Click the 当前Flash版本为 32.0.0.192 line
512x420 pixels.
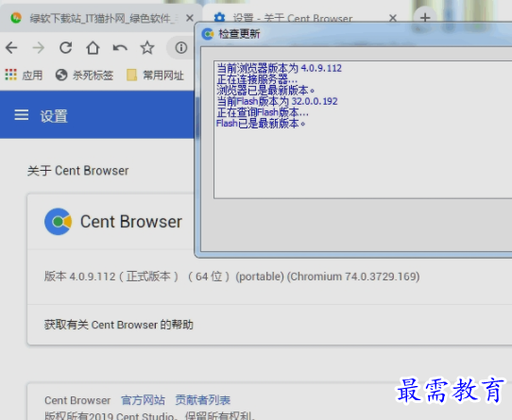(x=277, y=101)
